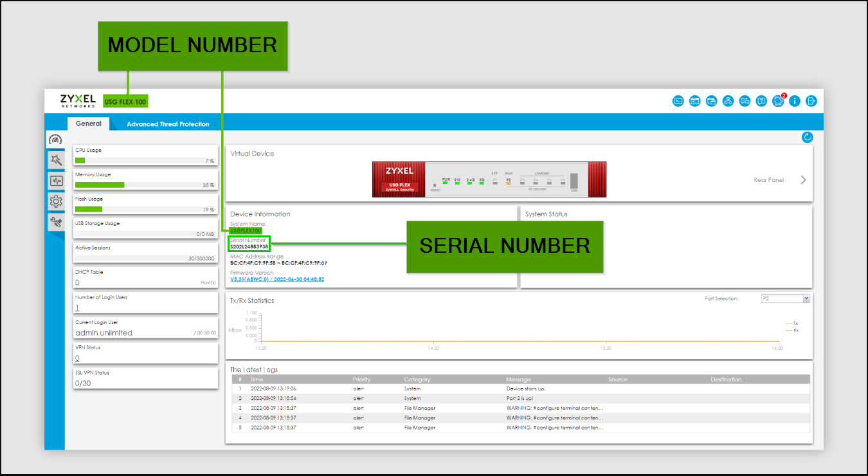Open the Configuration gear sidebar icon
The image size is (868, 476).
click(x=55, y=201)
